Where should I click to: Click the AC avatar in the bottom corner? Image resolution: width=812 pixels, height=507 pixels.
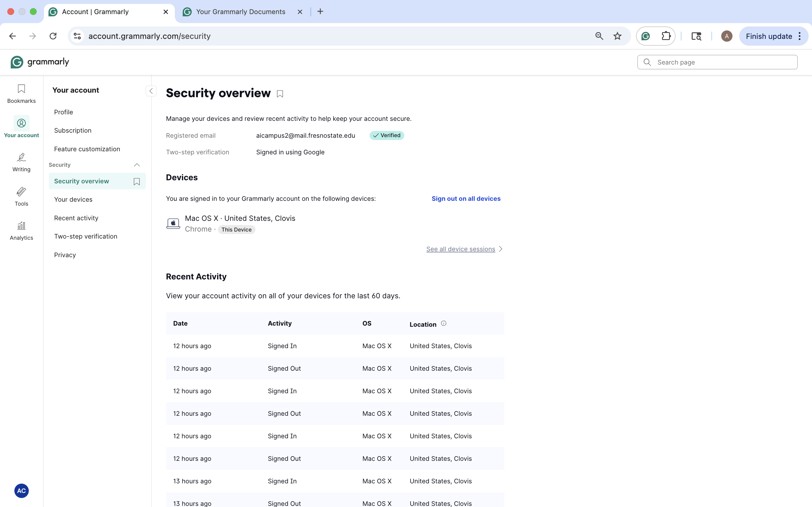pos(21,491)
